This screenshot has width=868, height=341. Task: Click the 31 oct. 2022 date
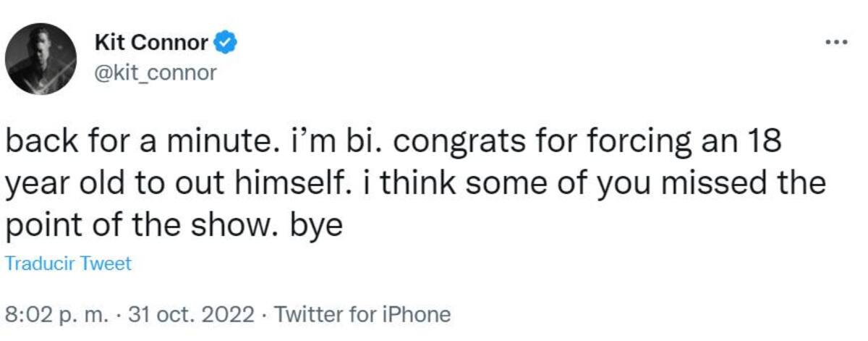pyautogui.click(x=191, y=315)
